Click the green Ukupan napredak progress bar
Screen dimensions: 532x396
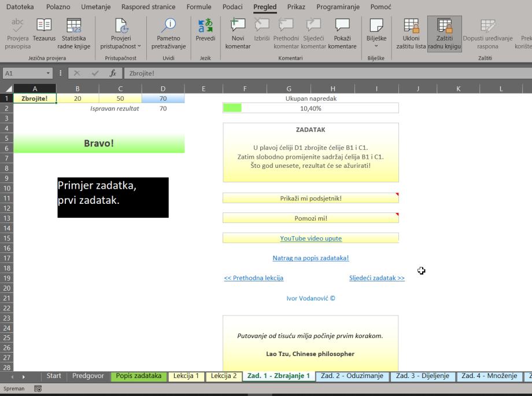[232, 108]
